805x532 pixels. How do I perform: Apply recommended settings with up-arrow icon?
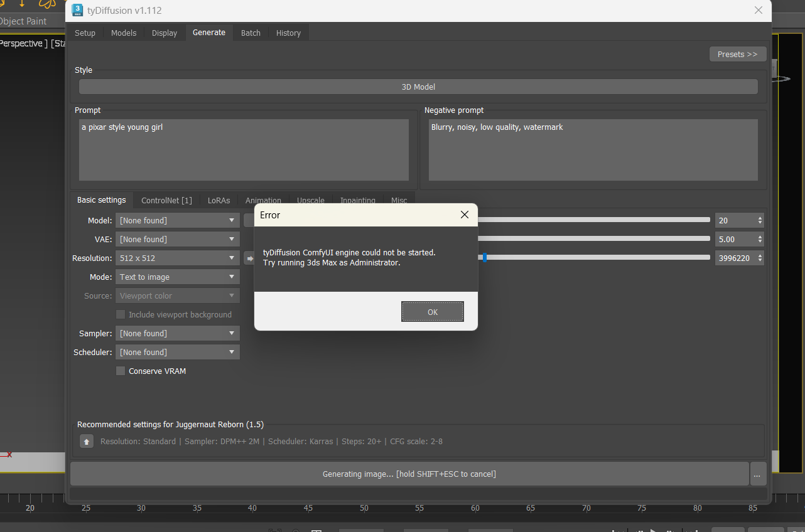(x=87, y=442)
